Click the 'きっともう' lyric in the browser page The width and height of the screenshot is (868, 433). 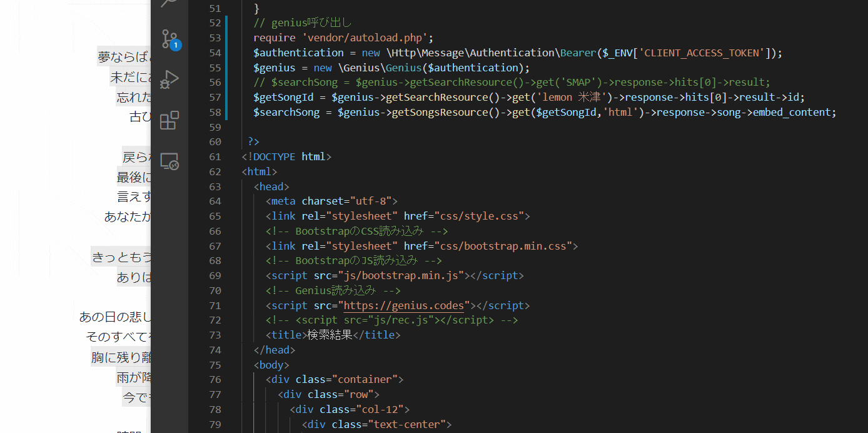[x=121, y=257]
